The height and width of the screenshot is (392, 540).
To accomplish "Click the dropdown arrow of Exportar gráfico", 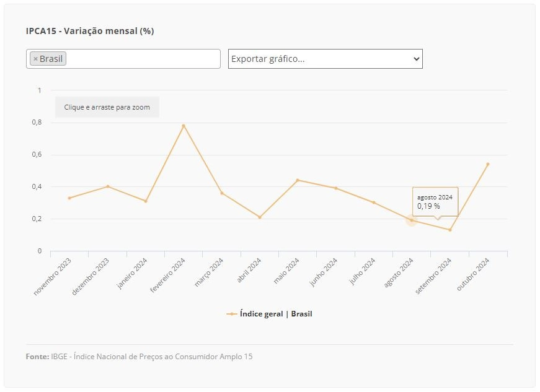I will point(416,59).
